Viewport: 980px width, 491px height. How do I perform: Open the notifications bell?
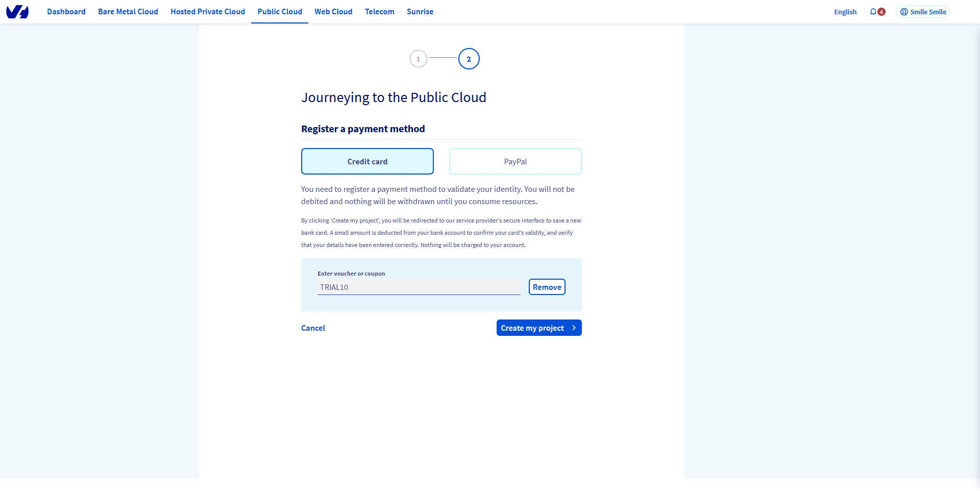tap(873, 12)
